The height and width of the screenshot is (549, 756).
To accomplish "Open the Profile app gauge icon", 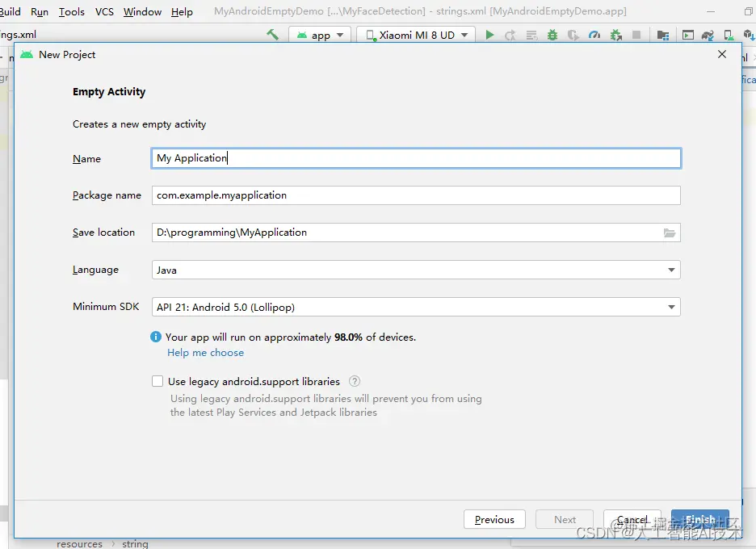I will [594, 35].
